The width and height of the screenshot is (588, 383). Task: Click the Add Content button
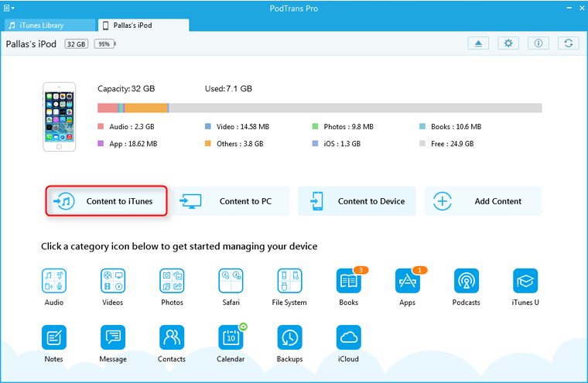tap(483, 201)
